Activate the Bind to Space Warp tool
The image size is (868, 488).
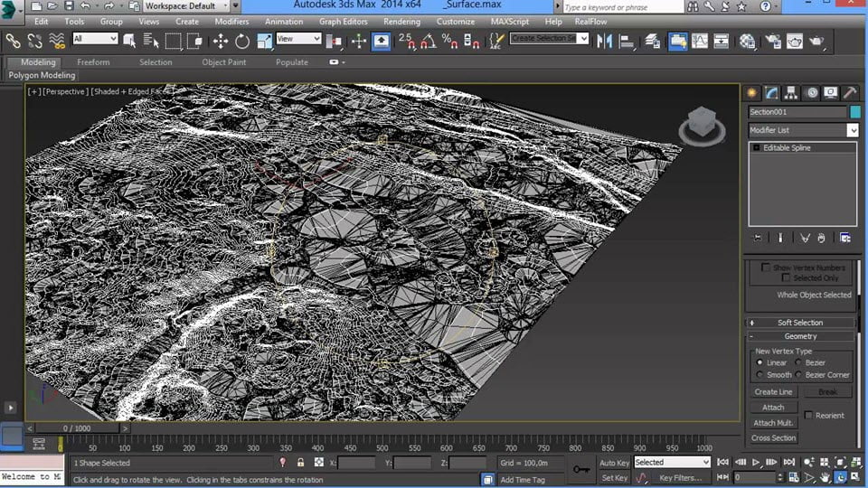pos(56,41)
